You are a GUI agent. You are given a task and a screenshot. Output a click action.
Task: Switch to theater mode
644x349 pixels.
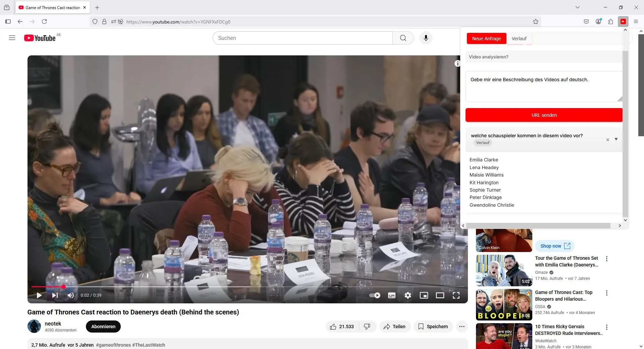point(440,295)
